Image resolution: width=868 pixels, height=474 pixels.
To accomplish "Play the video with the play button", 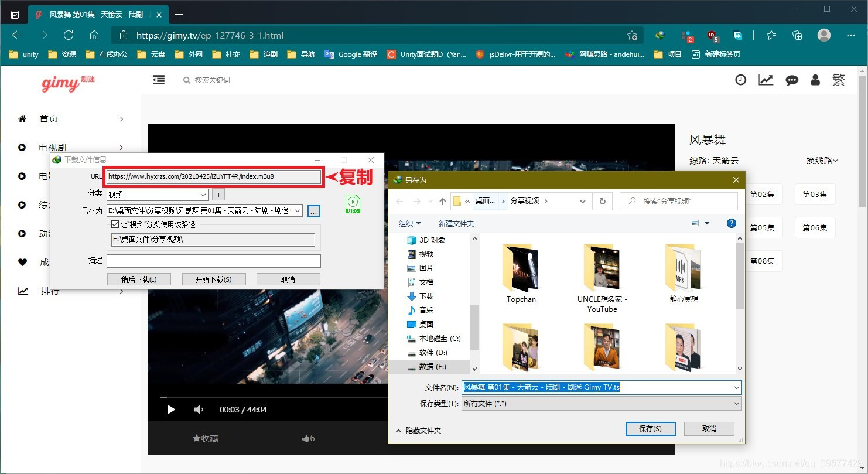I will click(x=171, y=410).
